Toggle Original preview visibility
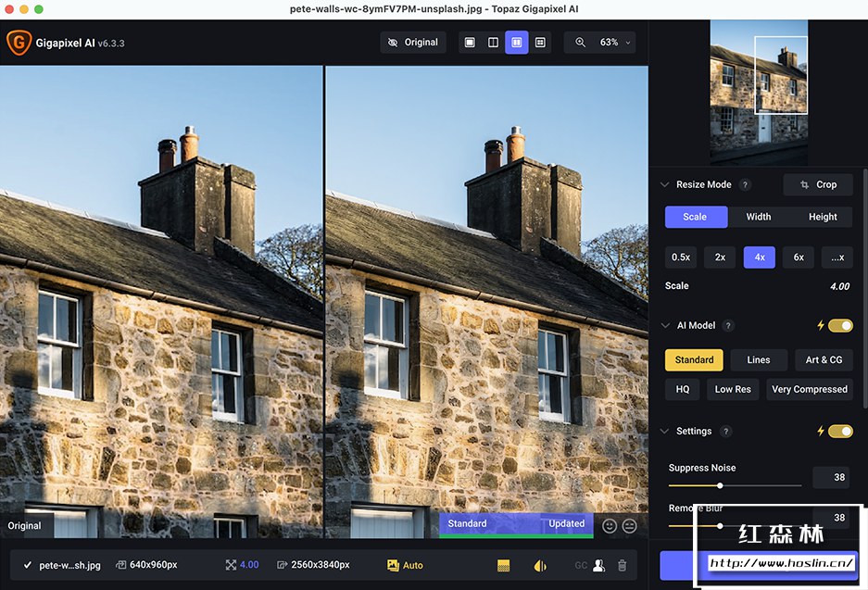Image resolution: width=868 pixels, height=590 pixels. click(x=413, y=43)
